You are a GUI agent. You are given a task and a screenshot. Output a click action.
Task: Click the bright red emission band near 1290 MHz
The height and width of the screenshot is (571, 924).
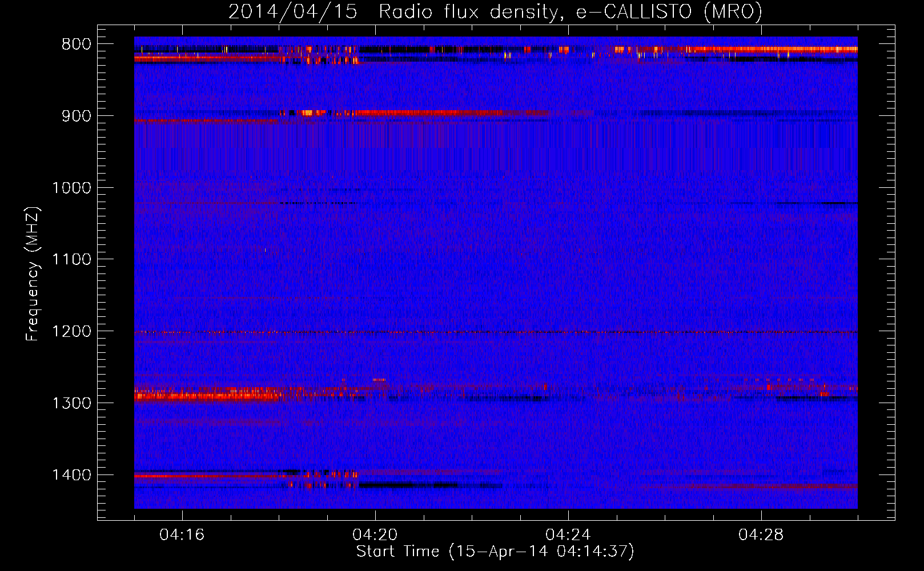(x=208, y=394)
